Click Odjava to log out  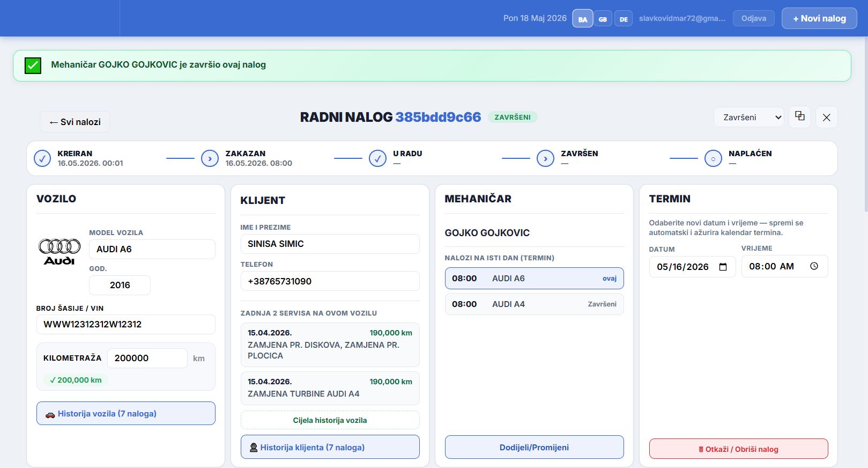(754, 18)
